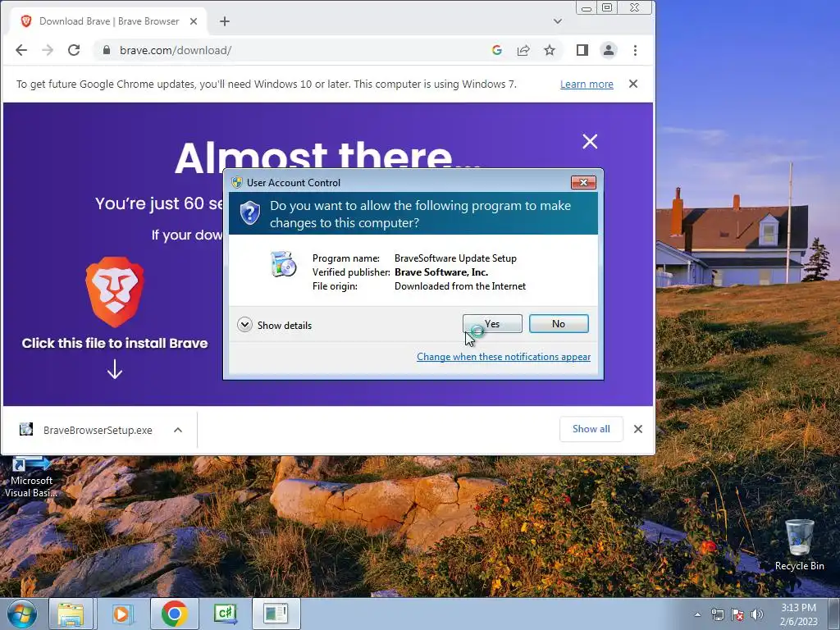Open Chrome three-dot menu
This screenshot has height=630, width=840.
(x=635, y=50)
